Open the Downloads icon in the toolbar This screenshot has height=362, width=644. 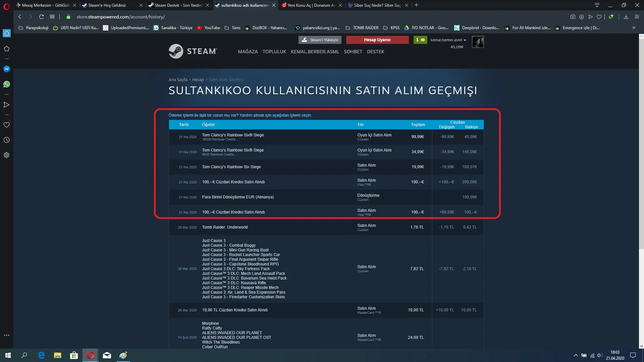627,16
